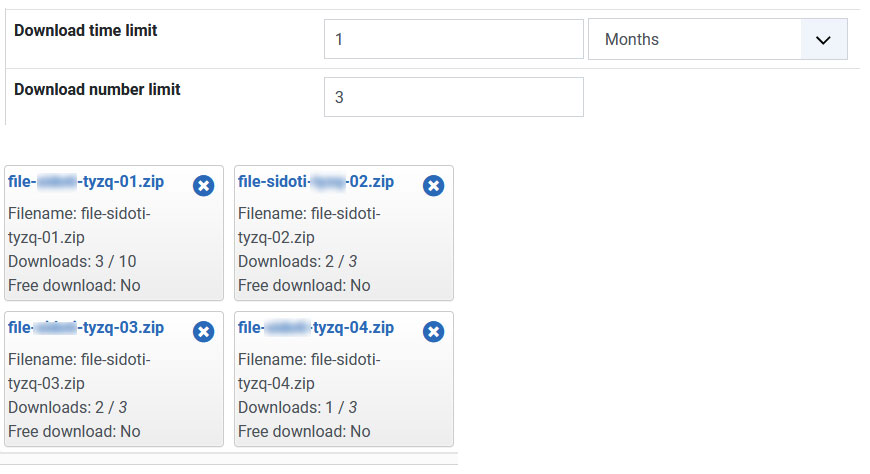The image size is (870, 474).
Task: Select the "Downloads: 1 / 3" counter text
Action: [297, 408]
